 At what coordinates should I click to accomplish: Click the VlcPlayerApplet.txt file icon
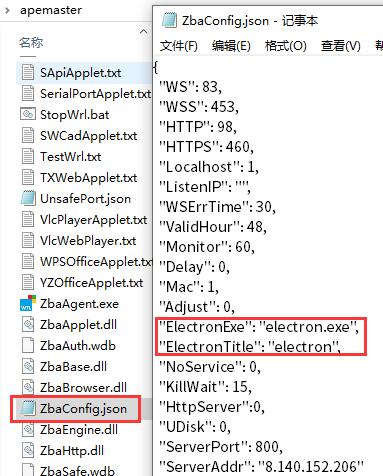pos(28,220)
